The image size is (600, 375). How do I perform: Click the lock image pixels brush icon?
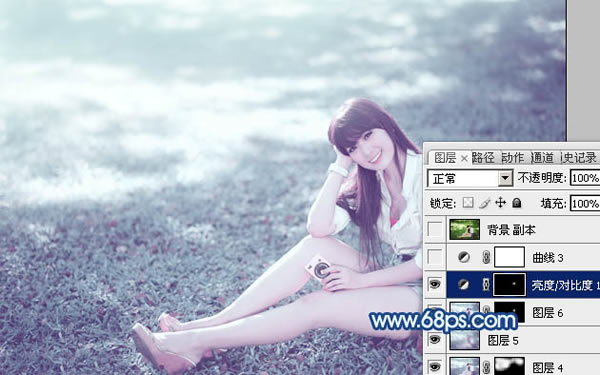coord(484,203)
